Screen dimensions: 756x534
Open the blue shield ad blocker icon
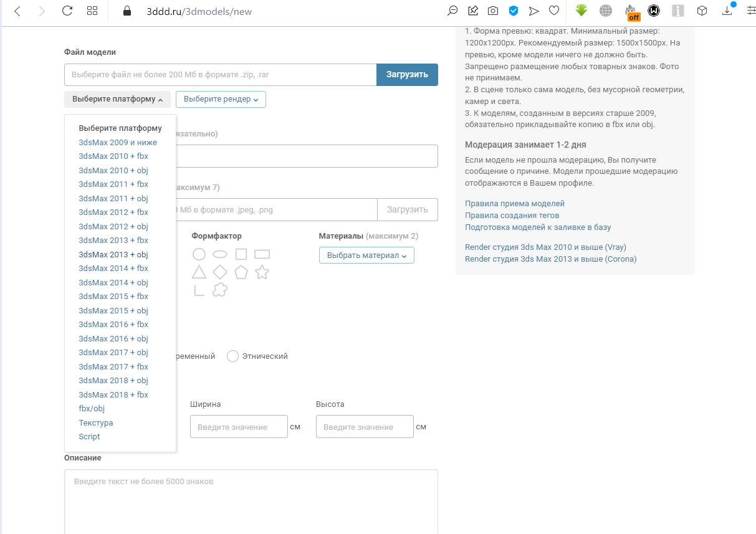pyautogui.click(x=514, y=11)
